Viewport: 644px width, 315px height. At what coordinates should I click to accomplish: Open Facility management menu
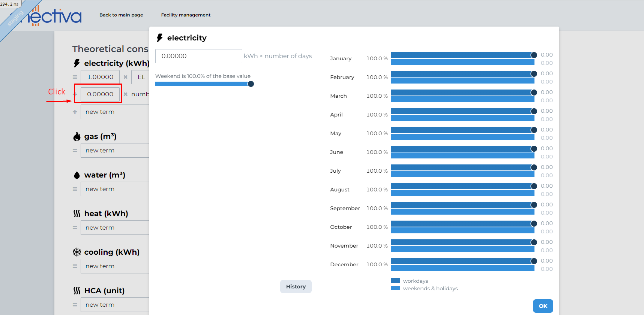[x=186, y=15]
